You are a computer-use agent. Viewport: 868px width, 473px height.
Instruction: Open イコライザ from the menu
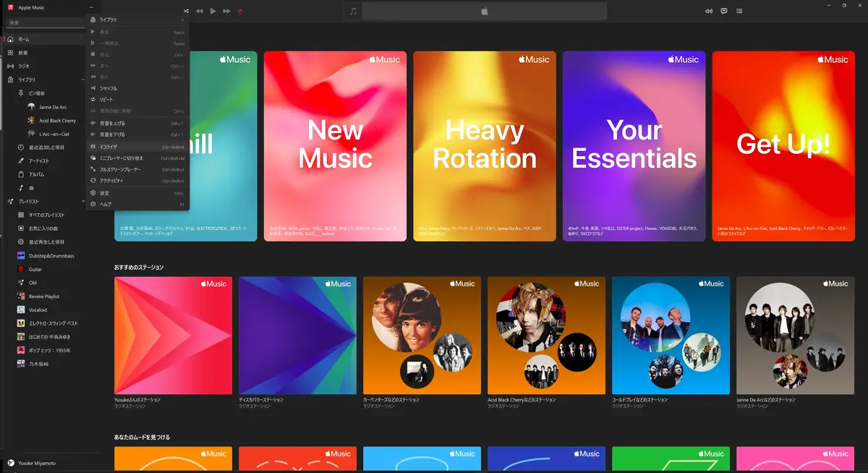pos(137,147)
